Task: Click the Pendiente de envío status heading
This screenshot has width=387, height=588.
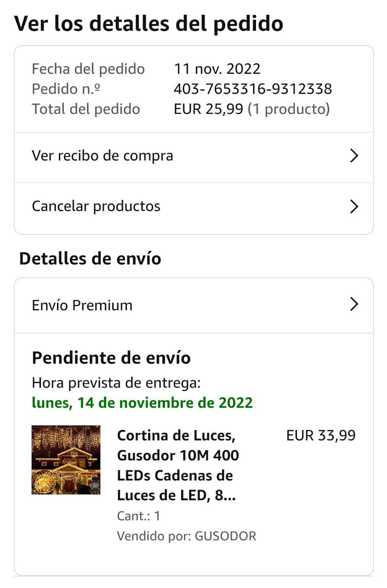Action: [x=111, y=358]
